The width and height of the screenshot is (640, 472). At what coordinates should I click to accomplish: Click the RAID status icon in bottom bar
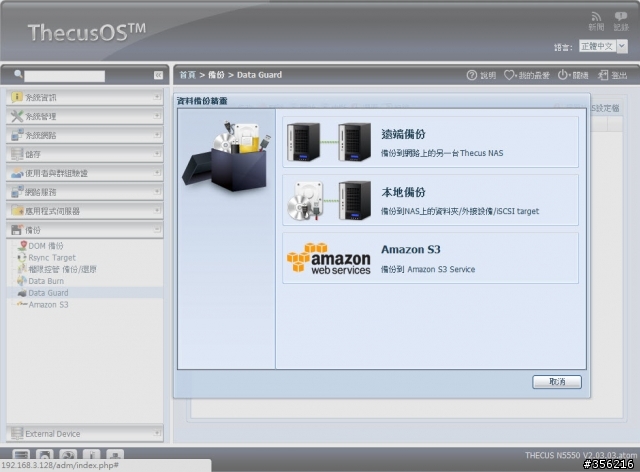(21, 454)
